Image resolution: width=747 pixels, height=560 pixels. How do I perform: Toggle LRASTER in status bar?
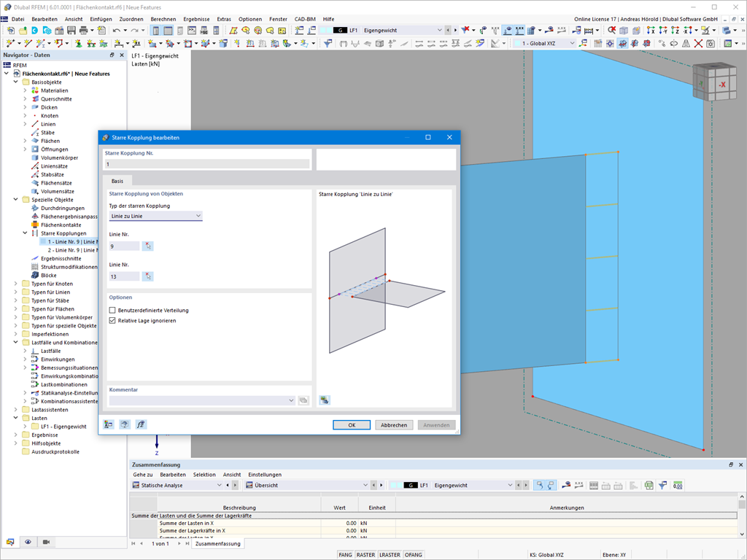click(x=390, y=555)
